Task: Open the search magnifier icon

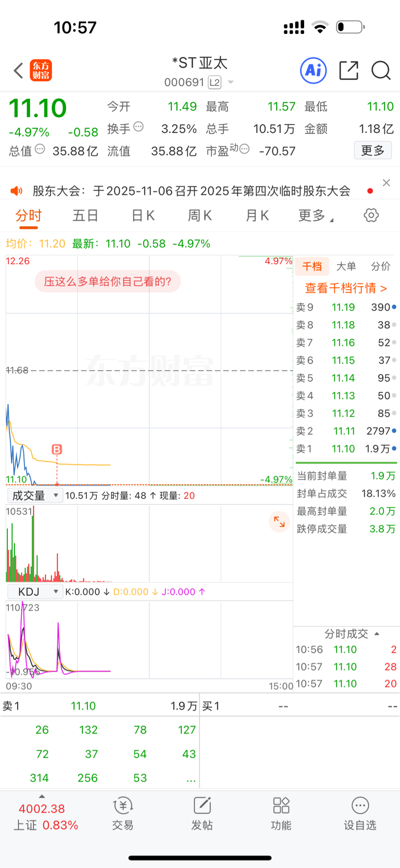Action: 381,70
